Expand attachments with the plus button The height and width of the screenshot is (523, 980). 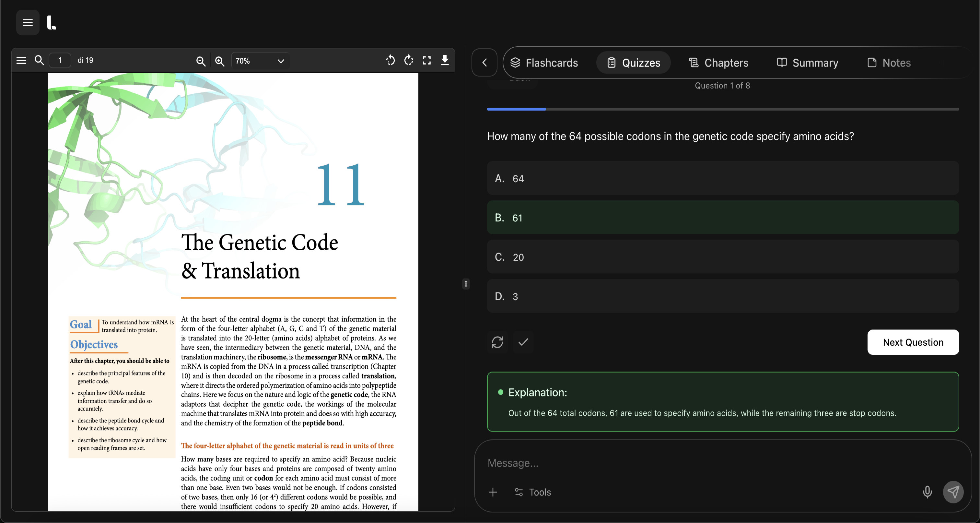pyautogui.click(x=493, y=492)
